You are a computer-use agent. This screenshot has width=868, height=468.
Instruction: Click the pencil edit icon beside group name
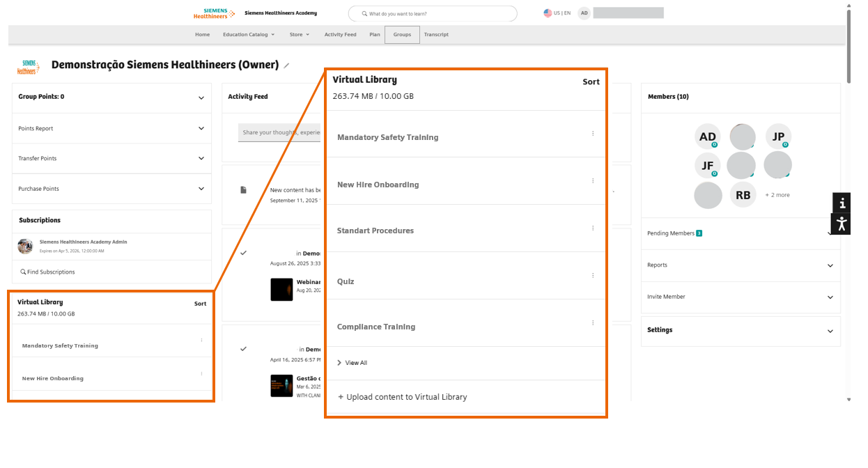coord(286,65)
